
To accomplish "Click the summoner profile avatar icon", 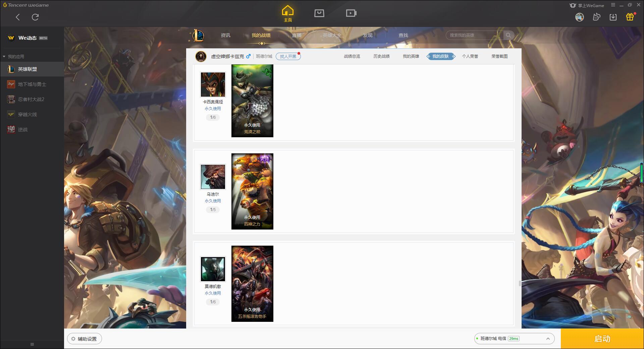I will [x=201, y=56].
